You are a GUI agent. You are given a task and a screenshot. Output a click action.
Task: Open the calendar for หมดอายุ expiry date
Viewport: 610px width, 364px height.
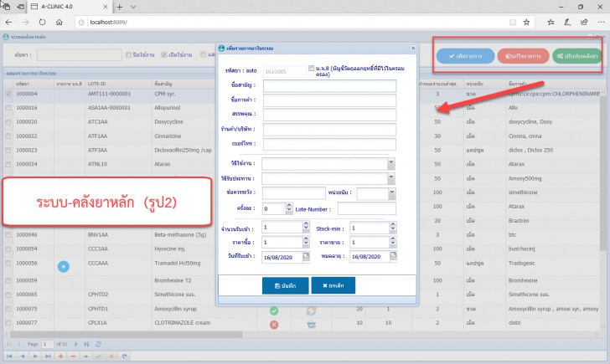(x=393, y=255)
